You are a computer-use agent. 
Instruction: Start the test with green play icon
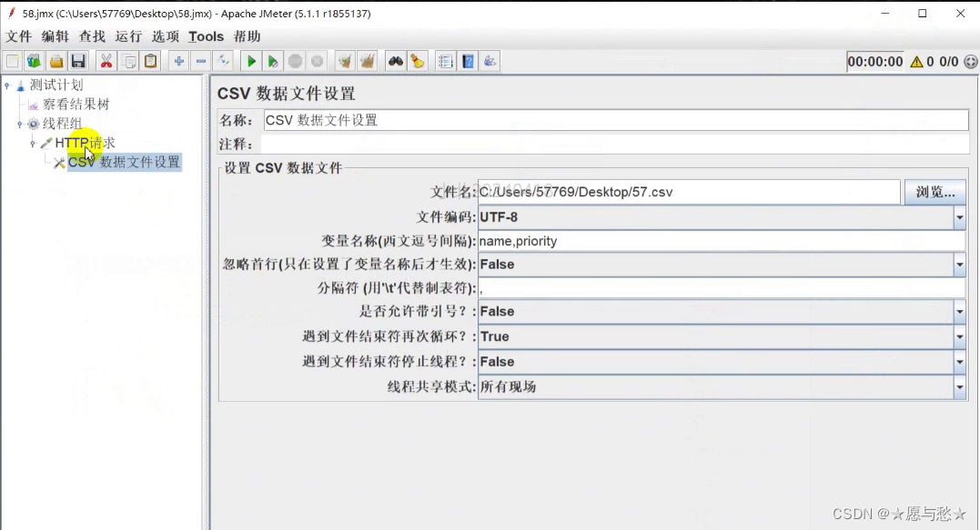pyautogui.click(x=251, y=61)
